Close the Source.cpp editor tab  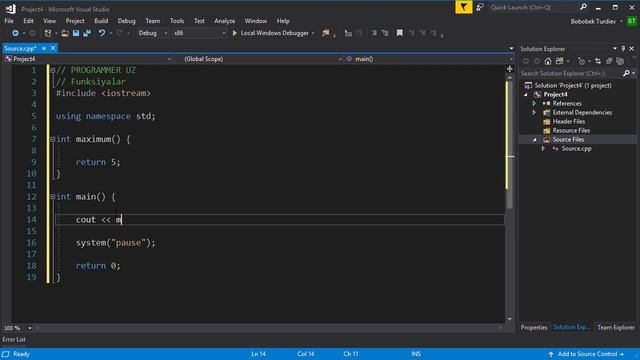pyautogui.click(x=53, y=48)
